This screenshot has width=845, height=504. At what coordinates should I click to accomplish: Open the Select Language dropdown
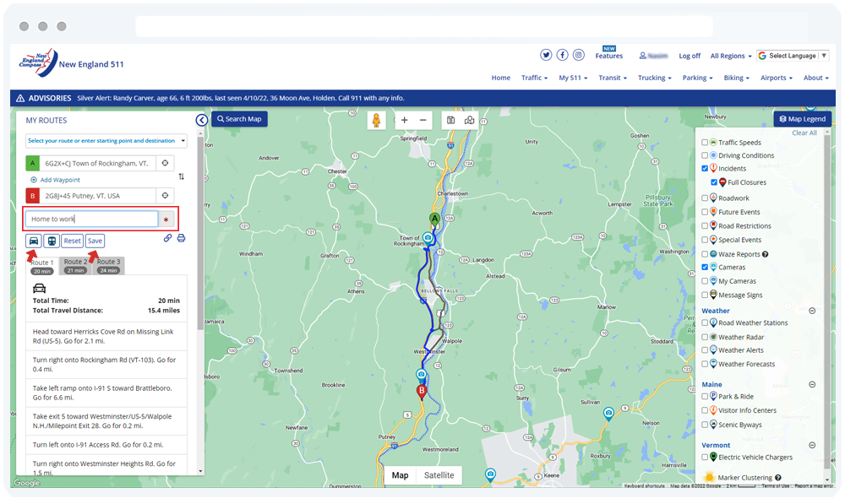pos(793,56)
